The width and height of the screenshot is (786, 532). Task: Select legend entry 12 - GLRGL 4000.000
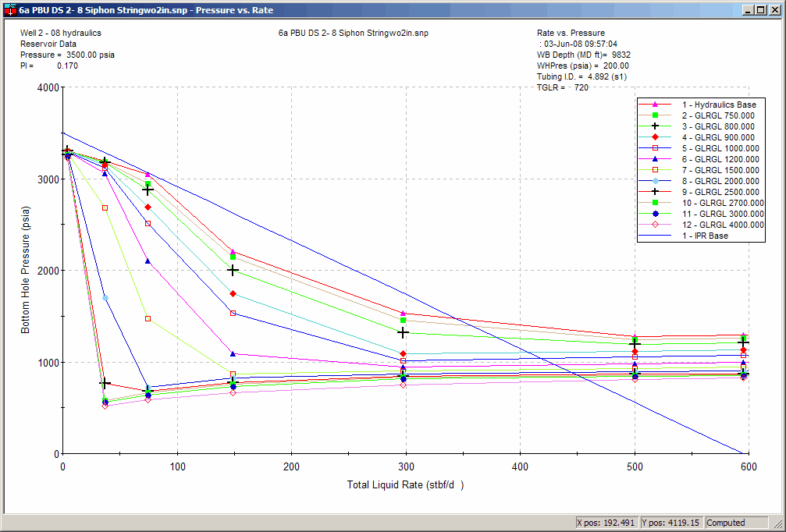tap(701, 225)
